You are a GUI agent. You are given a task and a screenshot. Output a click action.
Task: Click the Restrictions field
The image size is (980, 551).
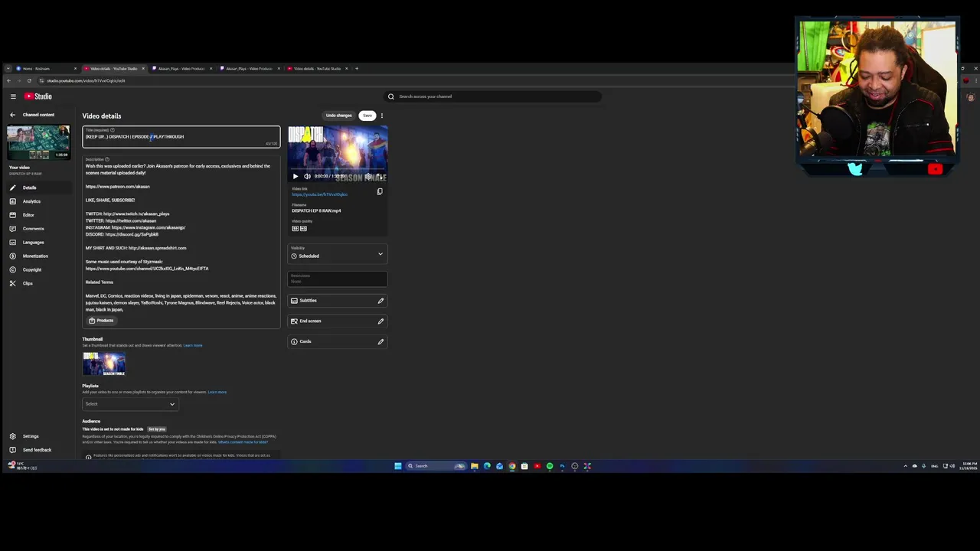(338, 279)
